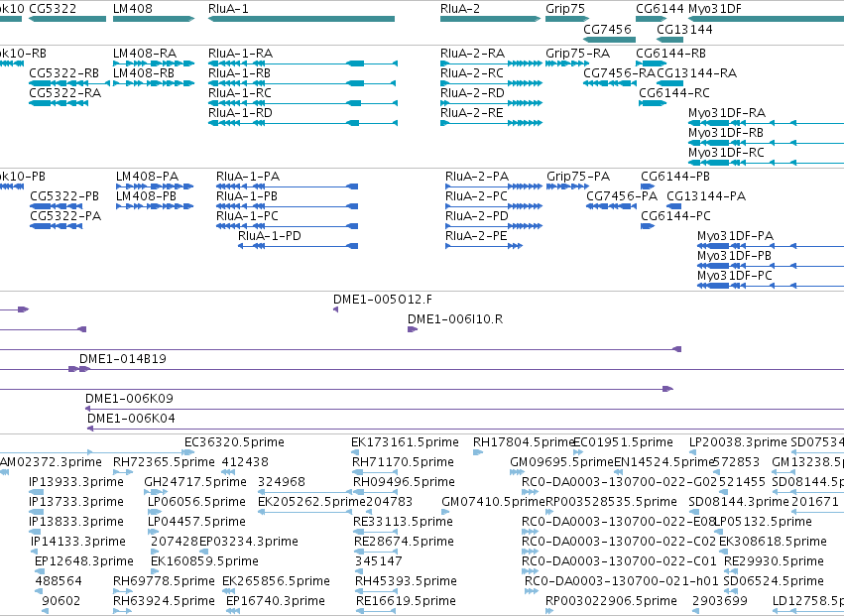844x616 pixels.
Task: Click transcript RluA-2-RD
Action: pyautogui.click(x=492, y=103)
